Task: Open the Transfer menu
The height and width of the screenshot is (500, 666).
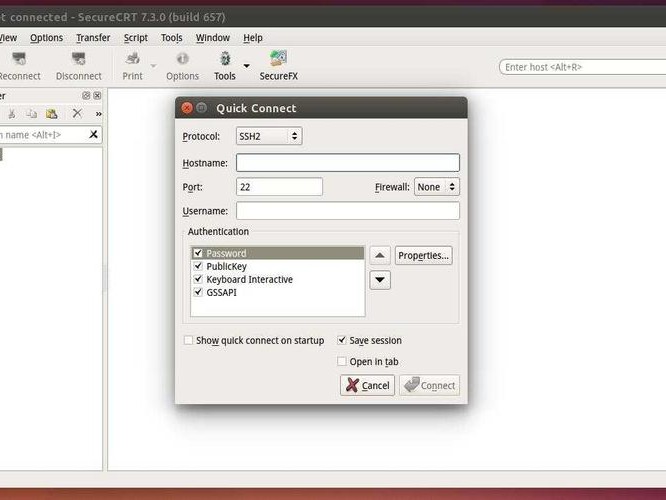Action: (93, 38)
